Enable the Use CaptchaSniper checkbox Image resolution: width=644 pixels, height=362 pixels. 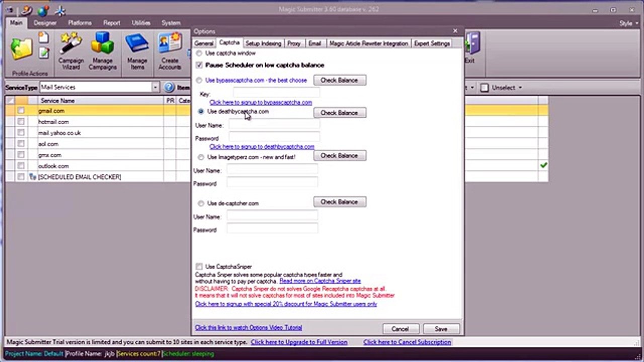pos(199,266)
